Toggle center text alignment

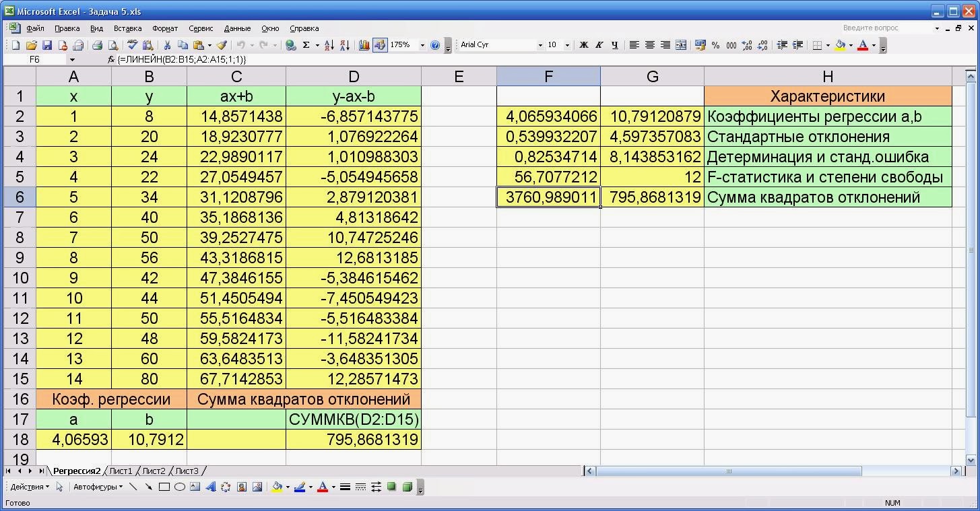coord(650,45)
